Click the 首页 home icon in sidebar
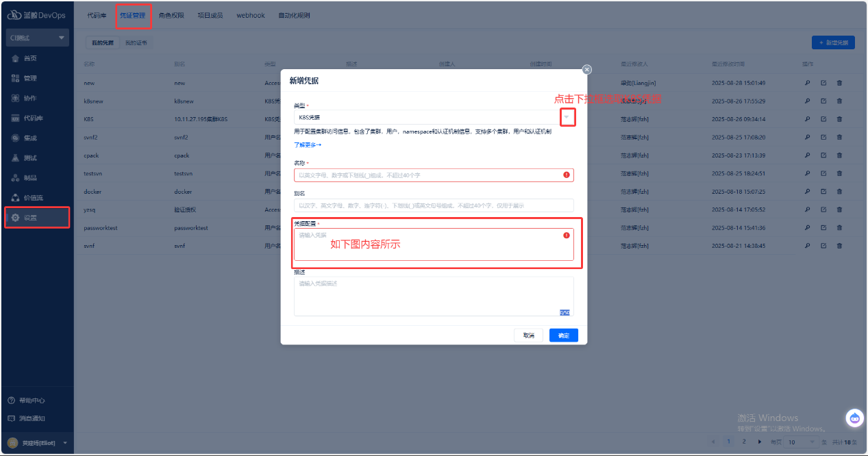The height and width of the screenshot is (456, 868). point(15,58)
